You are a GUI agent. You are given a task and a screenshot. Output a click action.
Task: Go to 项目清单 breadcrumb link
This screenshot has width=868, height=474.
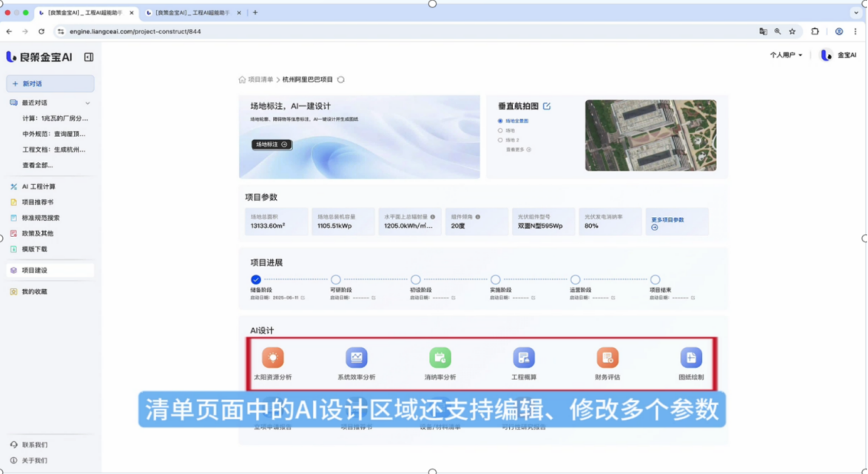[260, 80]
